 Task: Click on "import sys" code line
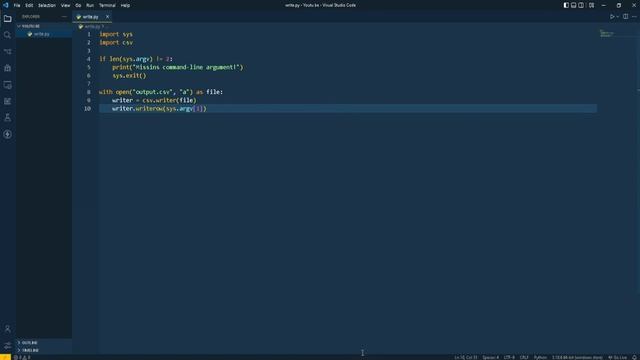pyautogui.click(x=116, y=34)
